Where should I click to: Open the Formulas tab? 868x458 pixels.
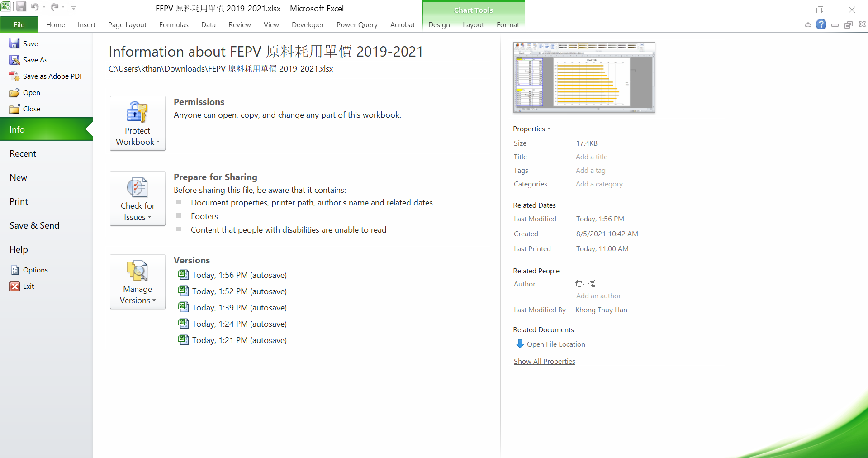pos(174,24)
